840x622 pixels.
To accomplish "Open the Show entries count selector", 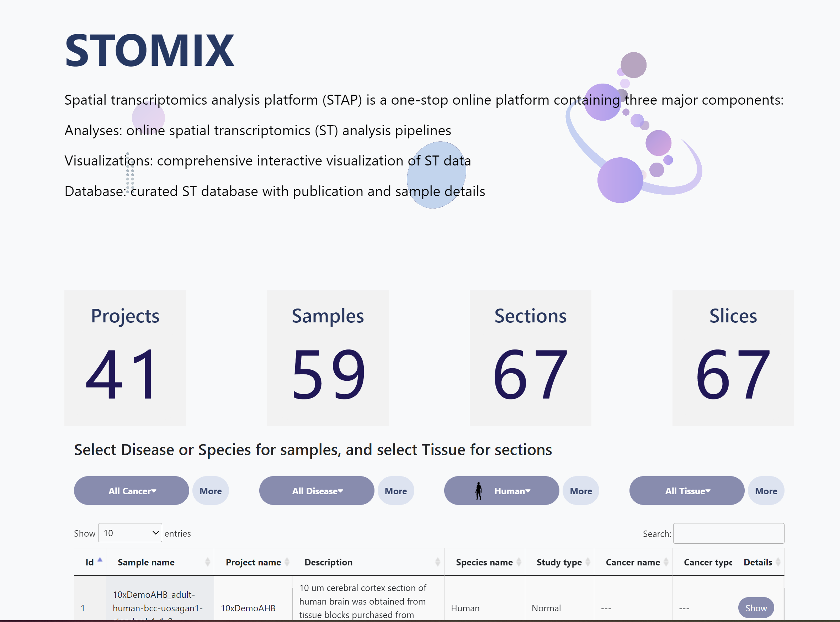I will tap(130, 533).
